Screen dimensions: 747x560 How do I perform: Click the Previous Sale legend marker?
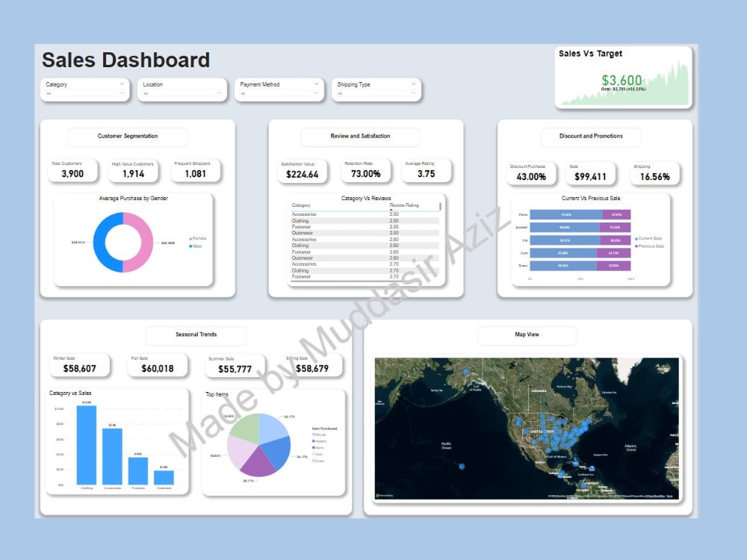pos(636,246)
